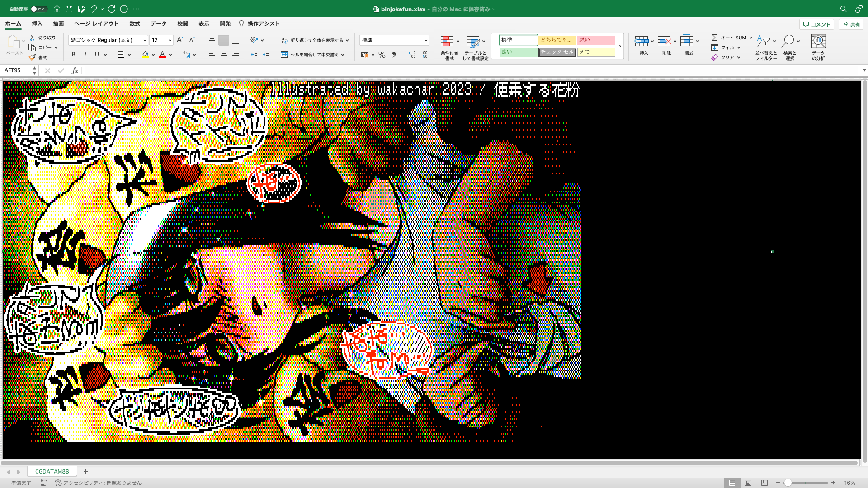
Task: Switch to the Page Layout tab
Action: click(x=96, y=23)
